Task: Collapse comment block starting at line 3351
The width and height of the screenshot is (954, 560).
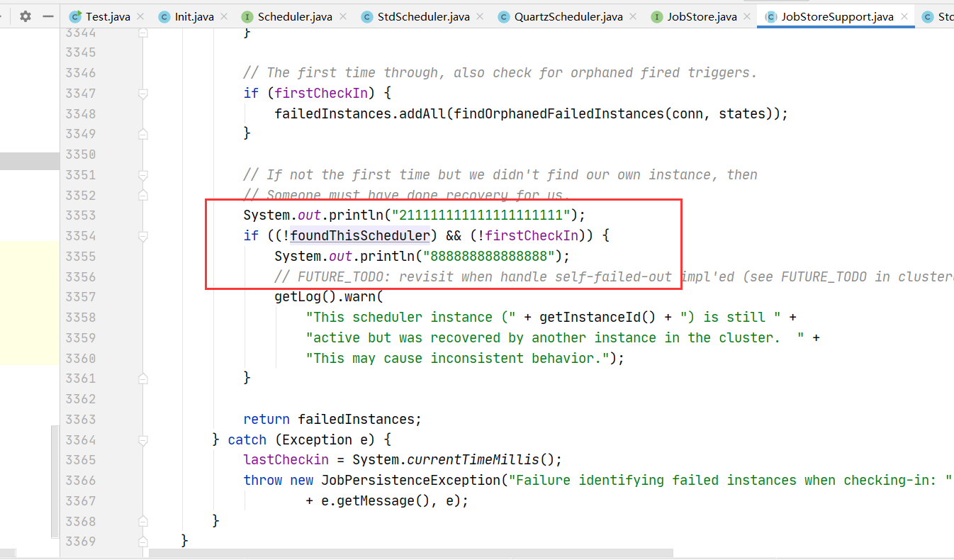Action: 143,174
